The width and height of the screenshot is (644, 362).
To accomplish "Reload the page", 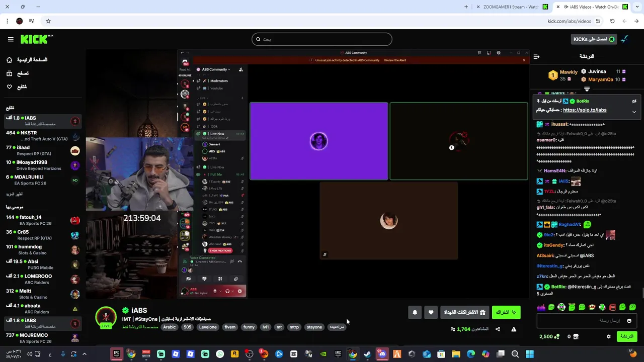I will coord(612,21).
